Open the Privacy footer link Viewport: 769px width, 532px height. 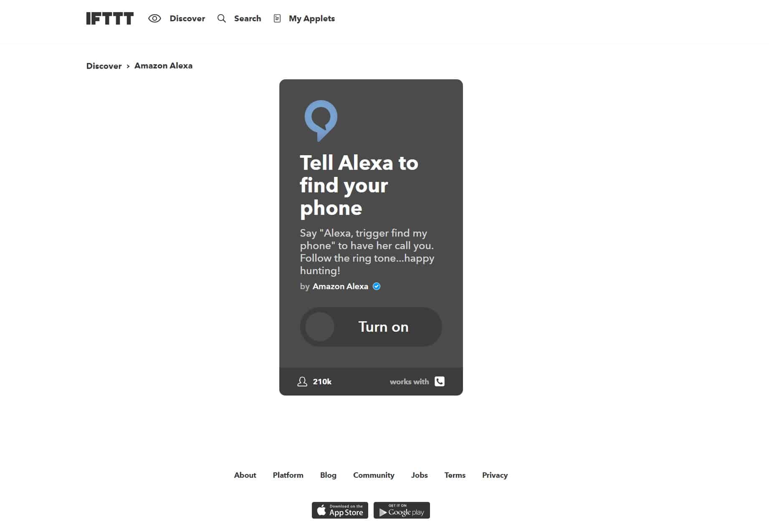tap(495, 475)
